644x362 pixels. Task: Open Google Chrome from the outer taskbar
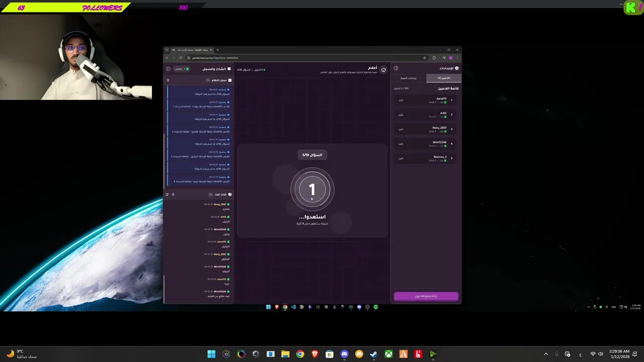pyautogui.click(x=300, y=354)
